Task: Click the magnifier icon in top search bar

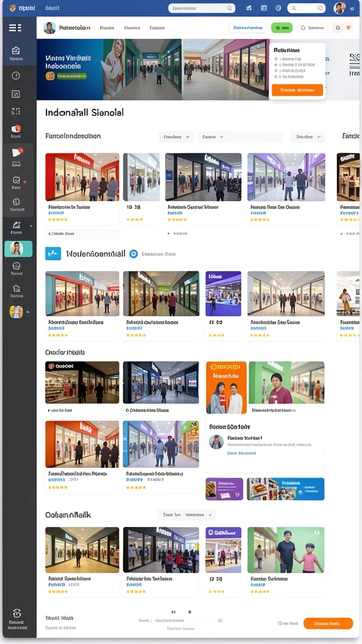Action: [x=229, y=8]
